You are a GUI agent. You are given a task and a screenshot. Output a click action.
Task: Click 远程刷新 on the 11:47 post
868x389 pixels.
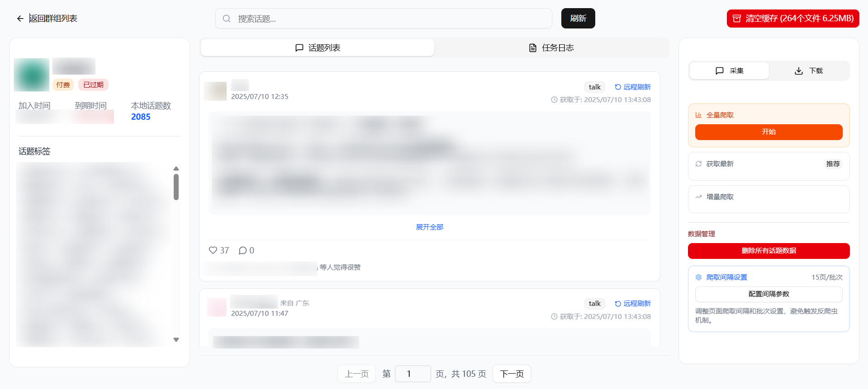tap(632, 304)
